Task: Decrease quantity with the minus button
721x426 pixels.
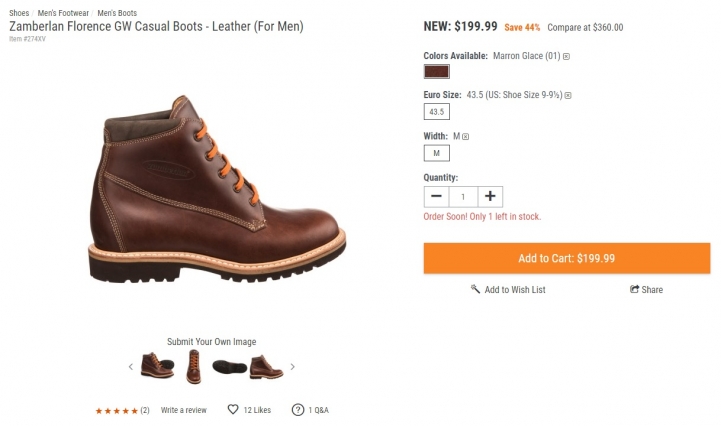Action: click(436, 197)
